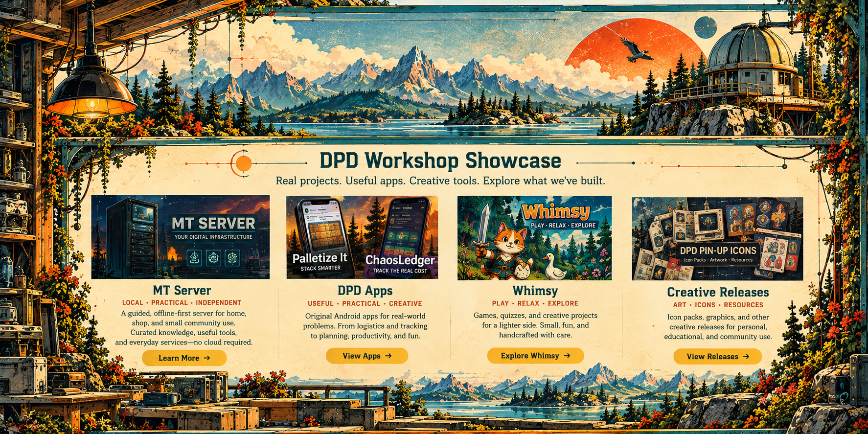Viewport: 868px width, 434px height.
Task: Click the "Real projects. Useful apps." subtitle
Action: click(440, 181)
